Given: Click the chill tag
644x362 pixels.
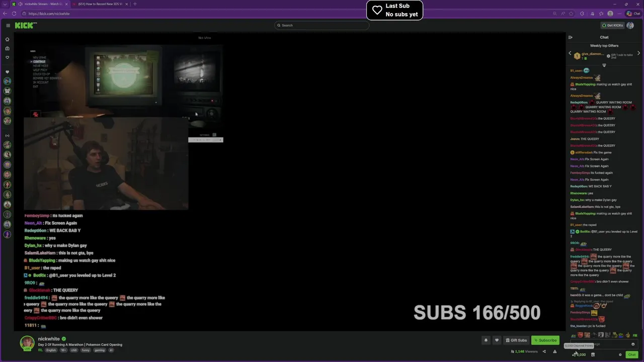Looking at the screenshot, I should coord(74,350).
